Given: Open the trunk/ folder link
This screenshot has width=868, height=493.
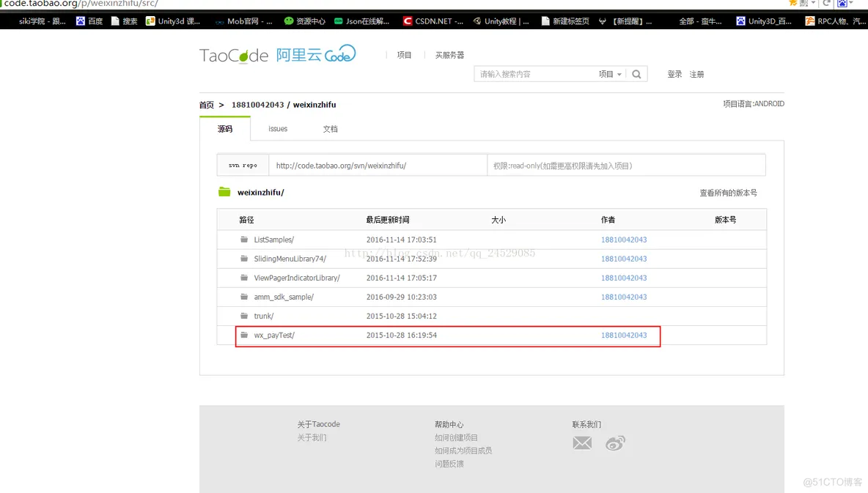Looking at the screenshot, I should tap(263, 316).
